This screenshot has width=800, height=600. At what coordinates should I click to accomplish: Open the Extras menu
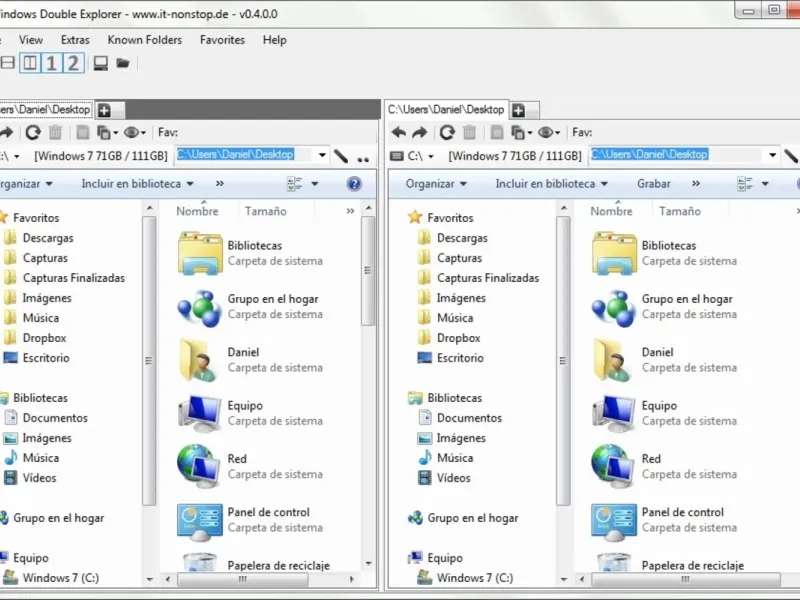[x=75, y=40]
